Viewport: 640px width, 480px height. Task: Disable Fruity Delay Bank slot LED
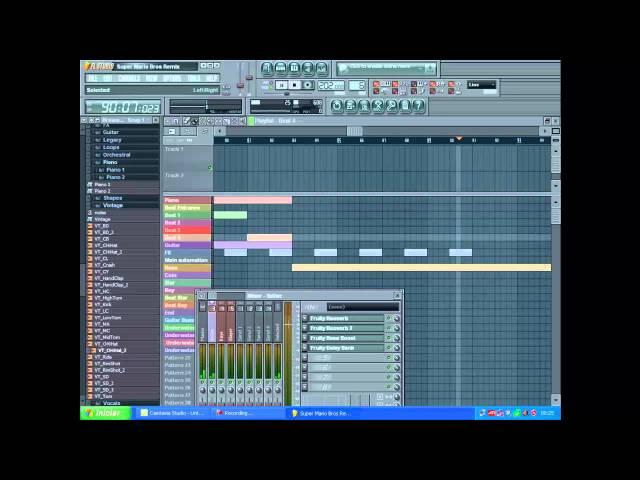[x=389, y=348]
